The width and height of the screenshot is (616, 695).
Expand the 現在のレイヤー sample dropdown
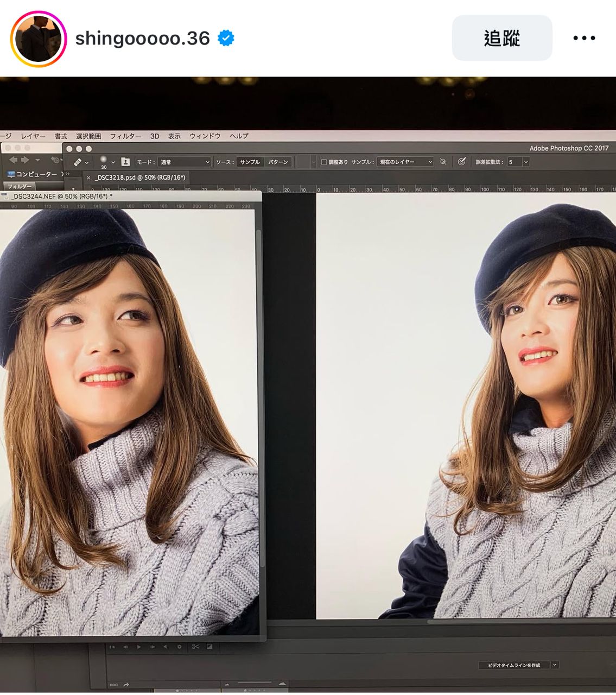(x=405, y=162)
